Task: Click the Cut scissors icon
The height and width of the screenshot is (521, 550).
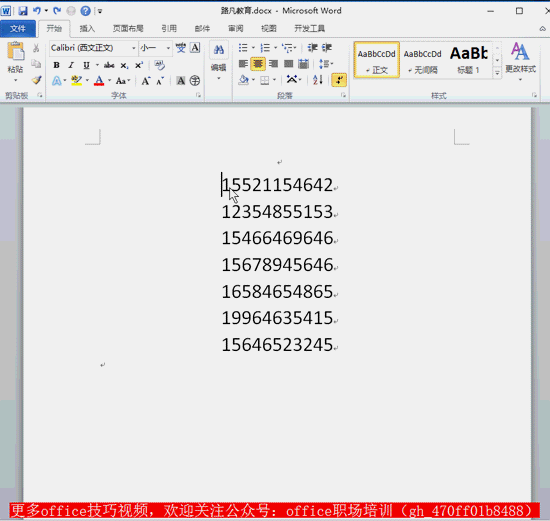Action: point(36,48)
